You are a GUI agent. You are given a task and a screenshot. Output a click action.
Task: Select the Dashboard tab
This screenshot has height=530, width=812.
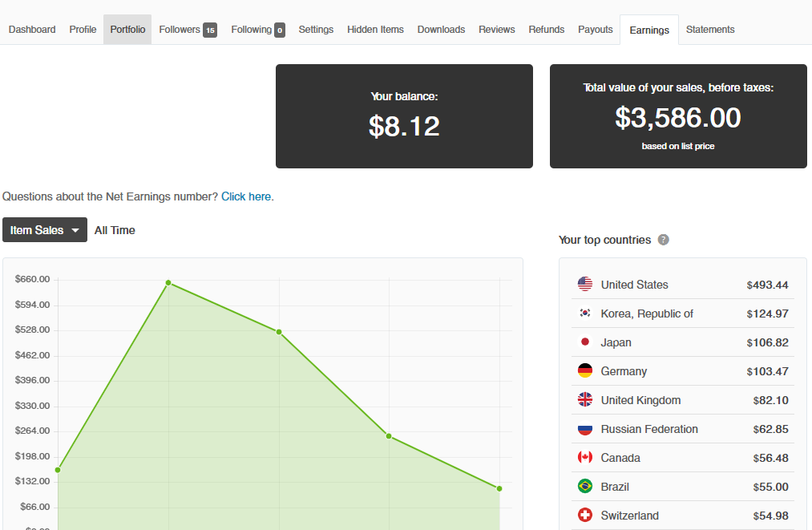pyautogui.click(x=32, y=30)
